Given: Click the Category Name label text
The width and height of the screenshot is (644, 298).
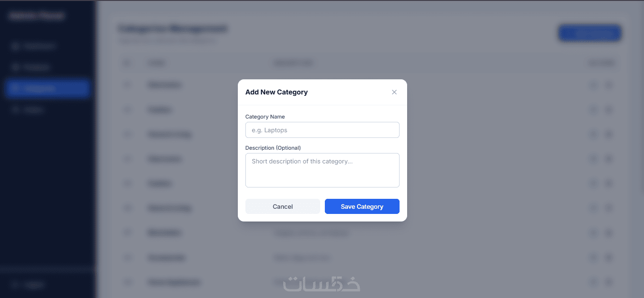Looking at the screenshot, I should (x=265, y=117).
